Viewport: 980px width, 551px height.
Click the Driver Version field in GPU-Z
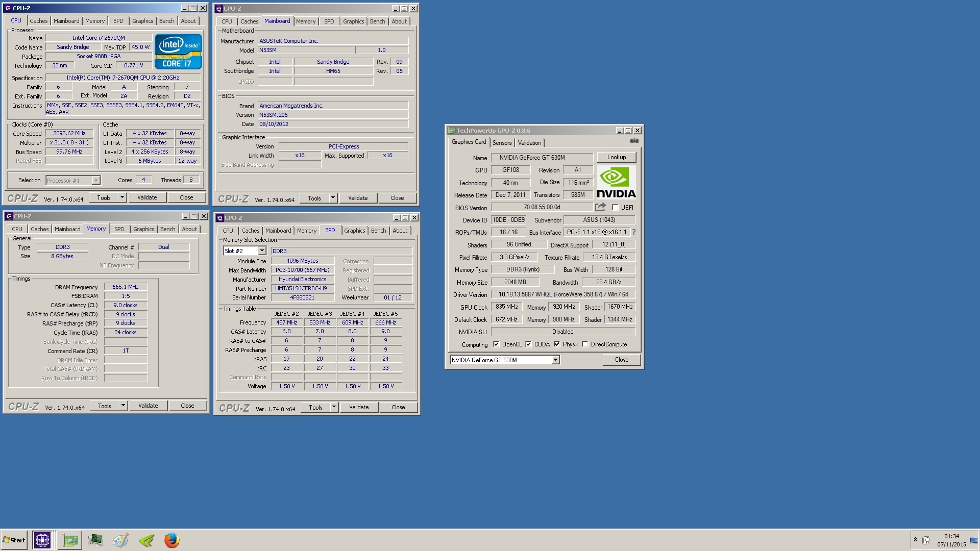pyautogui.click(x=563, y=294)
